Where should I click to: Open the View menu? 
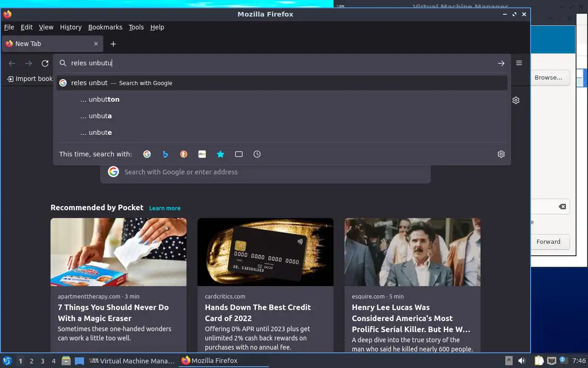pos(46,27)
